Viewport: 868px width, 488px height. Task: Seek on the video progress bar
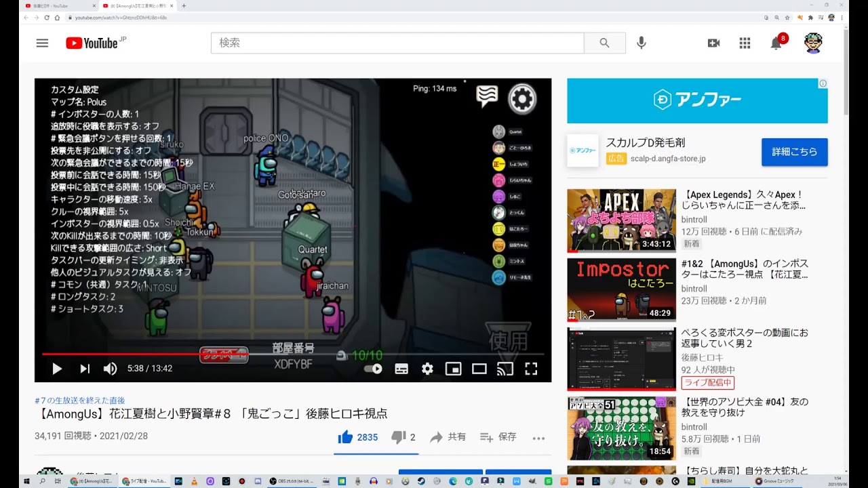[293, 354]
